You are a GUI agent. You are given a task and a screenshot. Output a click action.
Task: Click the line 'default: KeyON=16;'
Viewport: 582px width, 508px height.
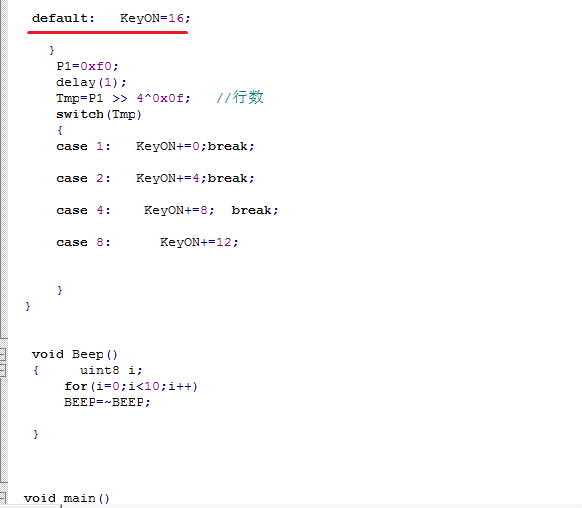tap(111, 18)
